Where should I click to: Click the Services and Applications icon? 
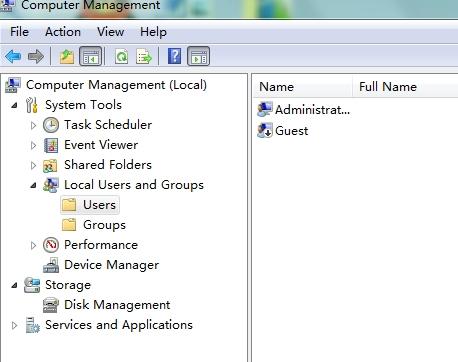click(x=33, y=325)
